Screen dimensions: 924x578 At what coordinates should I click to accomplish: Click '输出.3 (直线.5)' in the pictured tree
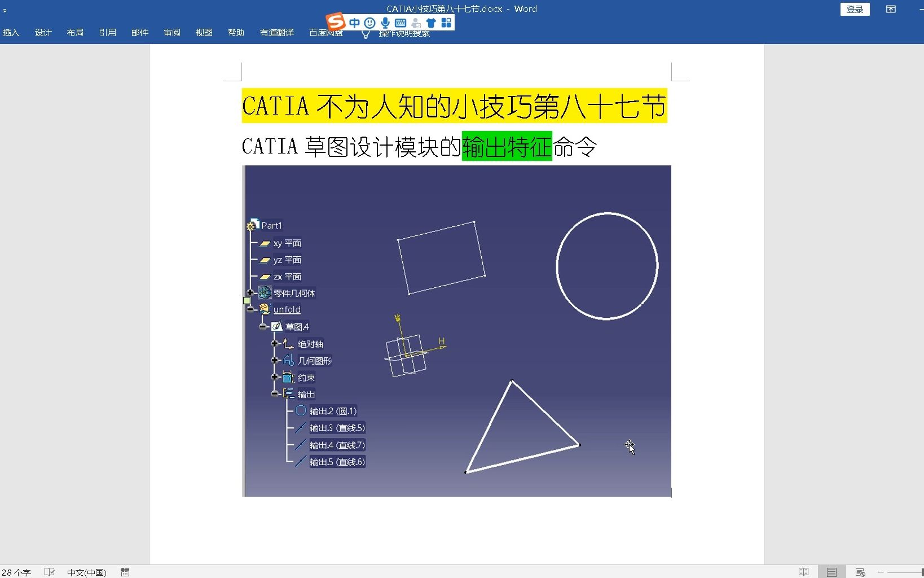(337, 428)
